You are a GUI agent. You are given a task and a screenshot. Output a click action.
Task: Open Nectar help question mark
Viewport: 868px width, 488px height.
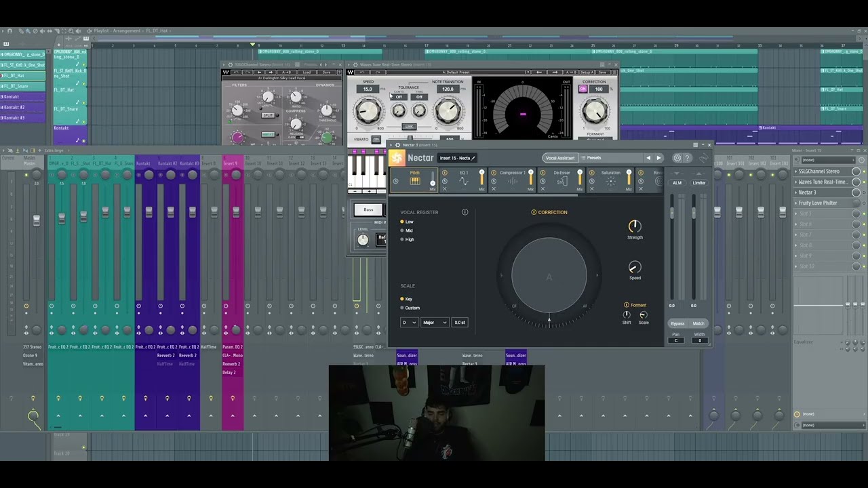click(687, 158)
